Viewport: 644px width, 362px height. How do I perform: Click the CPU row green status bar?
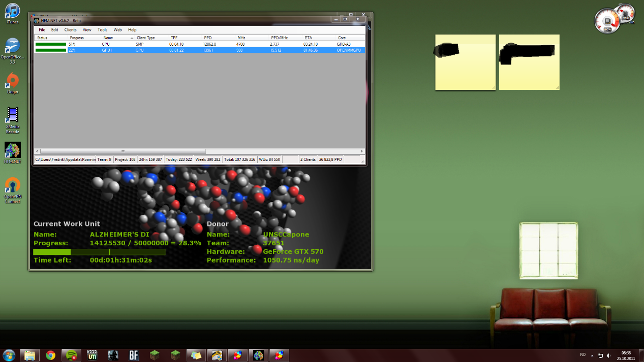(x=51, y=44)
